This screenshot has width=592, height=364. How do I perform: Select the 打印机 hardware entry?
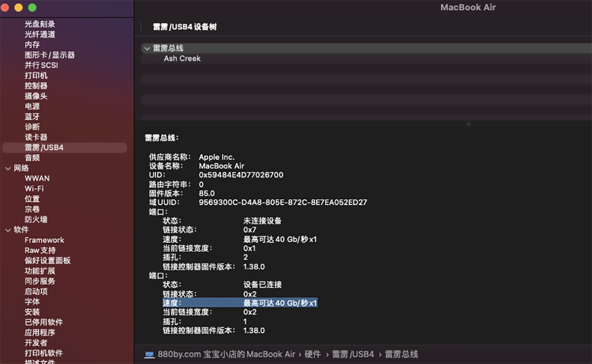click(x=36, y=75)
